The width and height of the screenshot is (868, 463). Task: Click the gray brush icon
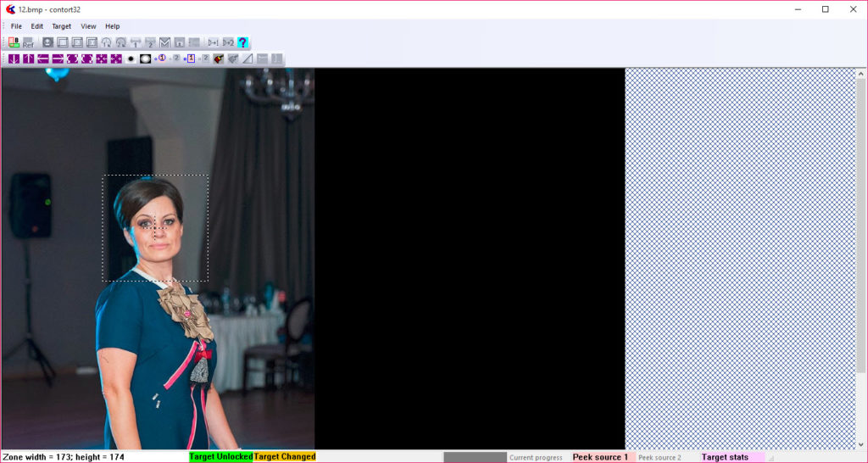click(233, 59)
